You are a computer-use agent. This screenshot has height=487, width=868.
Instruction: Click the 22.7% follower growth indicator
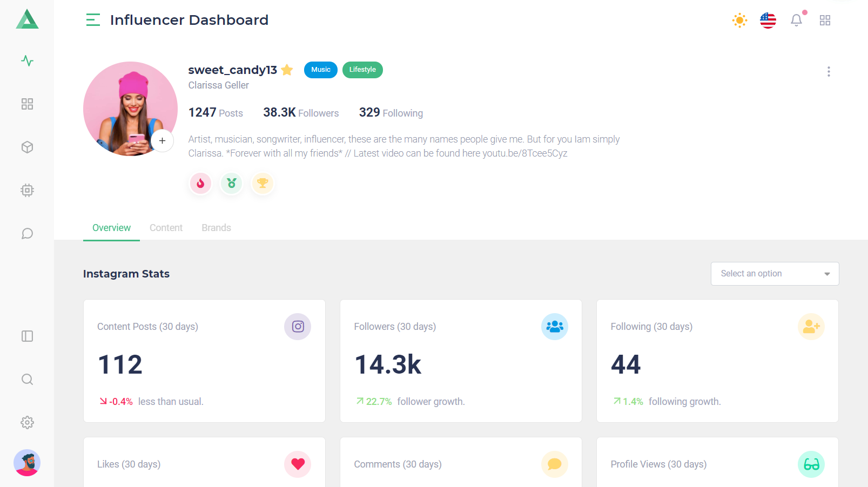(410, 402)
